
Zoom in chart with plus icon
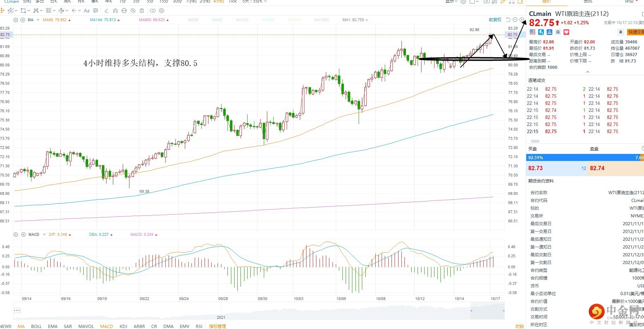coord(522,20)
